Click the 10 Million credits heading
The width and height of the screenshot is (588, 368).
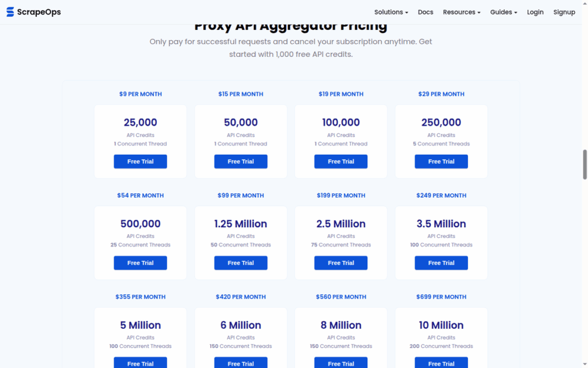tap(442, 325)
